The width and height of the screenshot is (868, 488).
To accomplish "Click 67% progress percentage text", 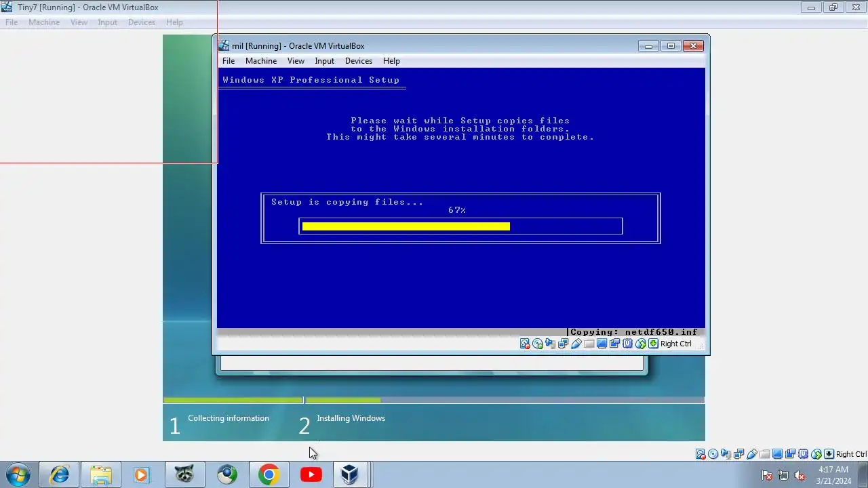I will click(x=457, y=210).
